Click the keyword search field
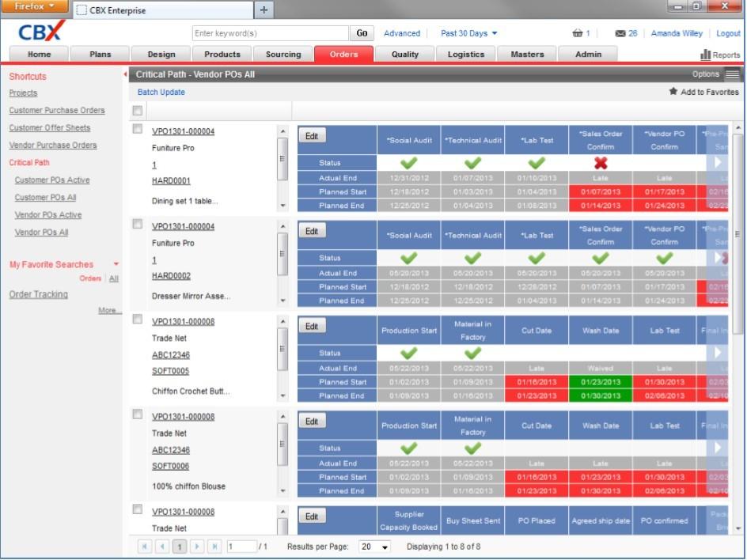Image resolution: width=747 pixels, height=560 pixels. pyautogui.click(x=271, y=33)
